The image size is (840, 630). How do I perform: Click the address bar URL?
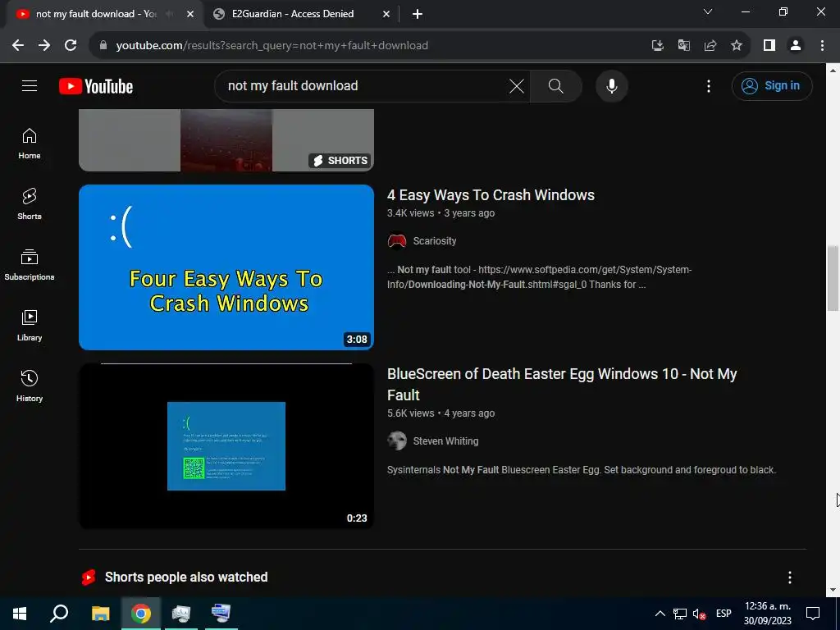coord(272,46)
